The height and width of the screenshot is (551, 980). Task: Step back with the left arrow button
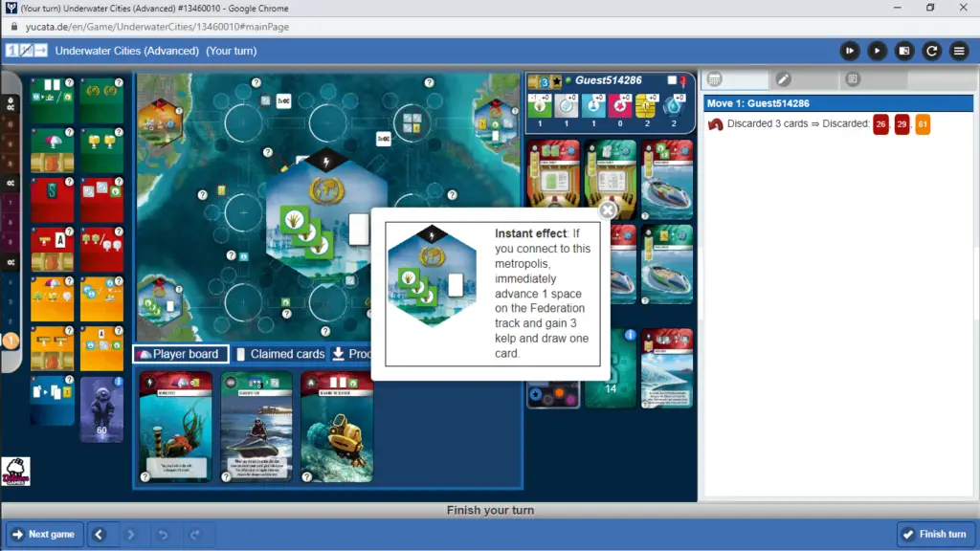tap(99, 534)
